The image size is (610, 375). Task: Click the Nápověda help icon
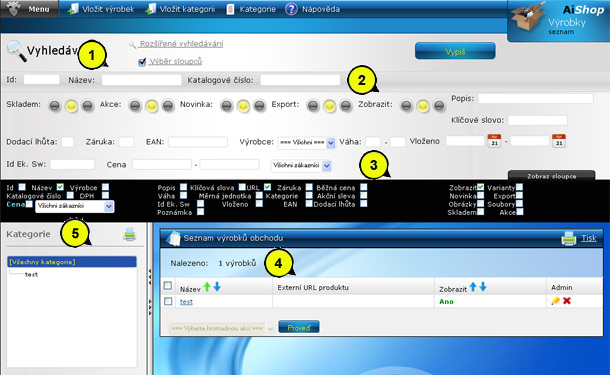[291, 9]
